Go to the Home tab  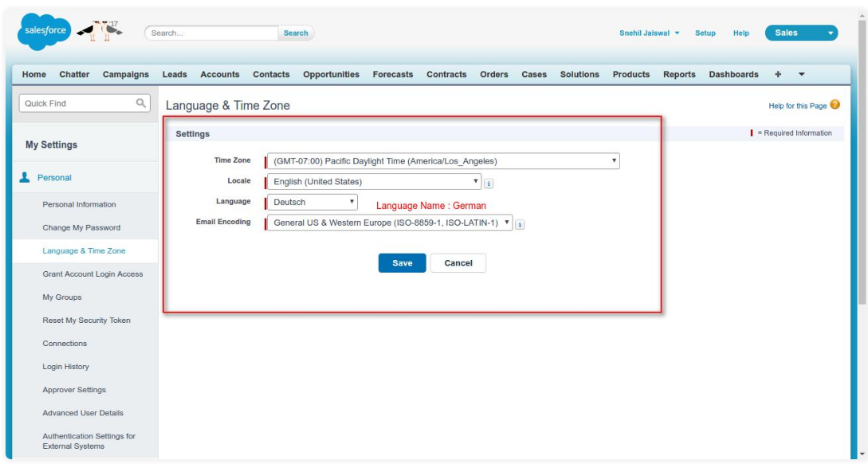pyautogui.click(x=33, y=74)
